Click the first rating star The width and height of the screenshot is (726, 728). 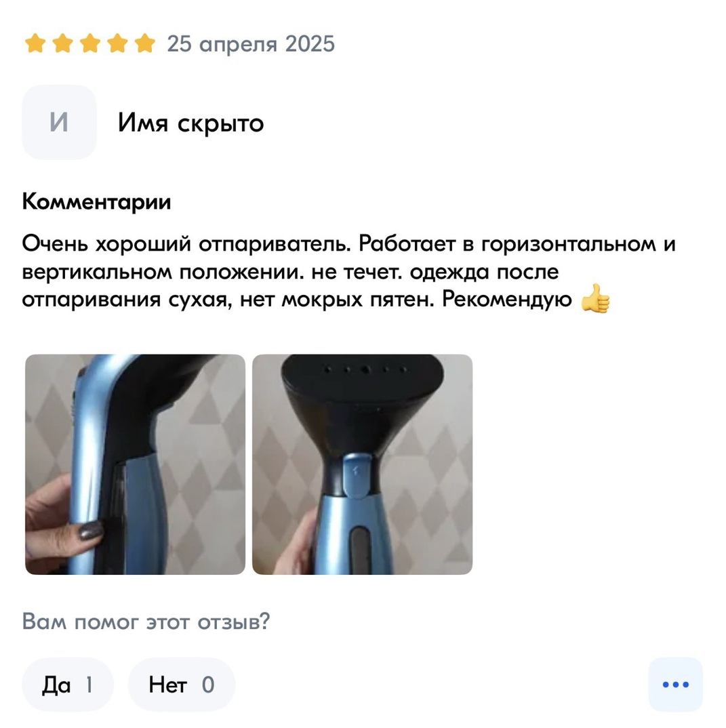point(35,43)
